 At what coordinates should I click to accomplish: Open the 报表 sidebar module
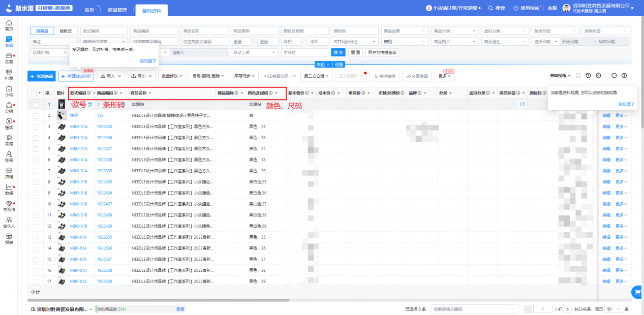(x=9, y=239)
